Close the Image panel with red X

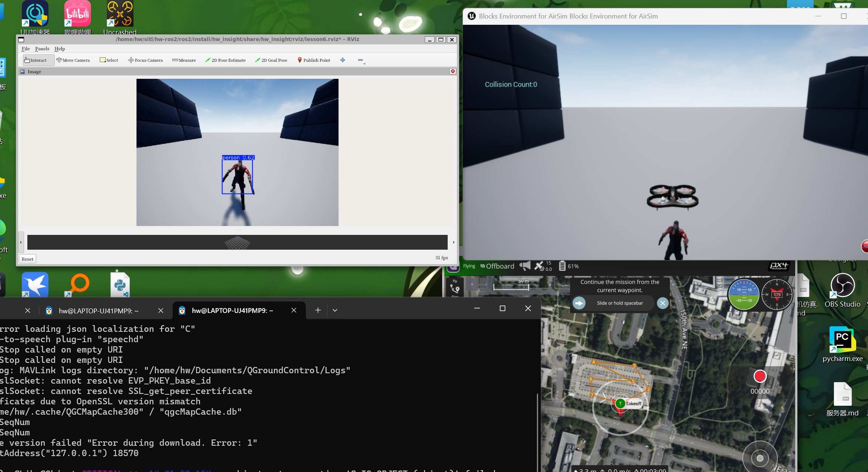453,71
